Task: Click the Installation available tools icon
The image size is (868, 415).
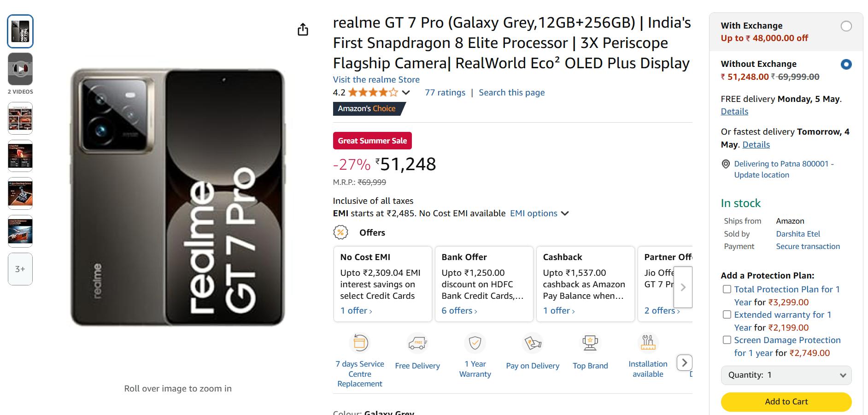Action: click(x=648, y=342)
